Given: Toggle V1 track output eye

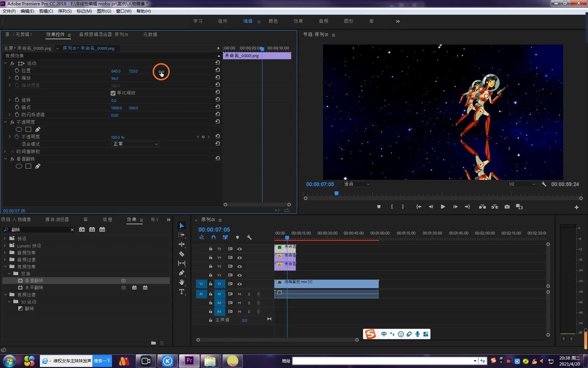Looking at the screenshot, I should point(240,284).
